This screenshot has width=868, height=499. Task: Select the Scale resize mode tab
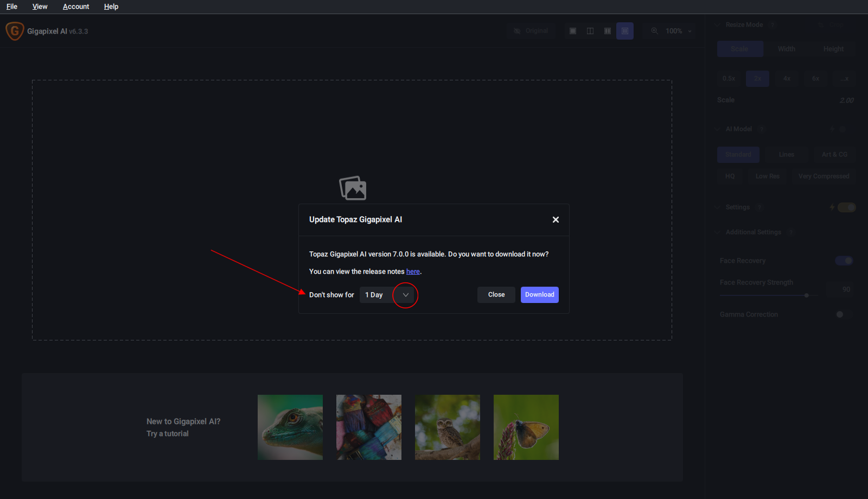pos(740,49)
